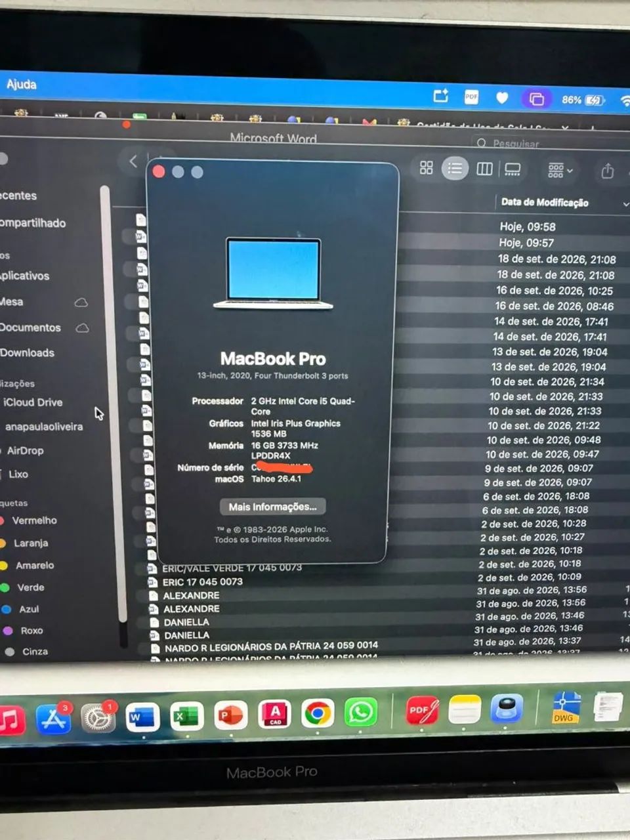Open Documentos in Finder sidebar
The width and height of the screenshot is (630, 840).
pos(30,327)
